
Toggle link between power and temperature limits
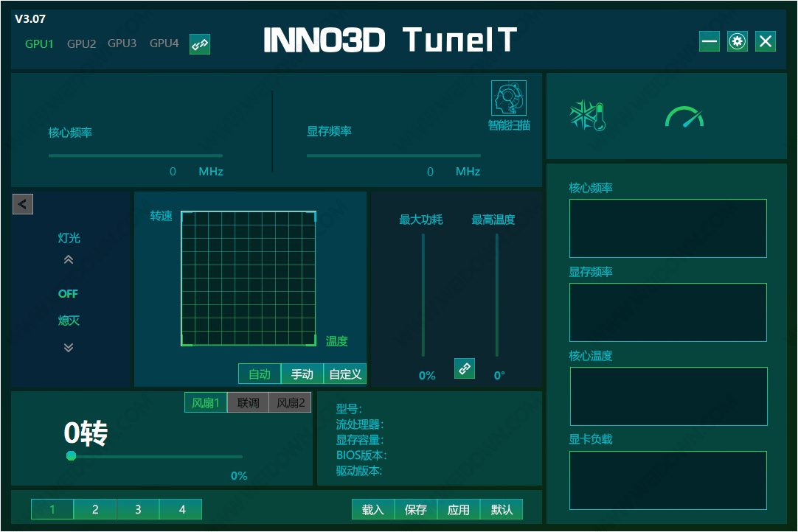click(x=464, y=368)
